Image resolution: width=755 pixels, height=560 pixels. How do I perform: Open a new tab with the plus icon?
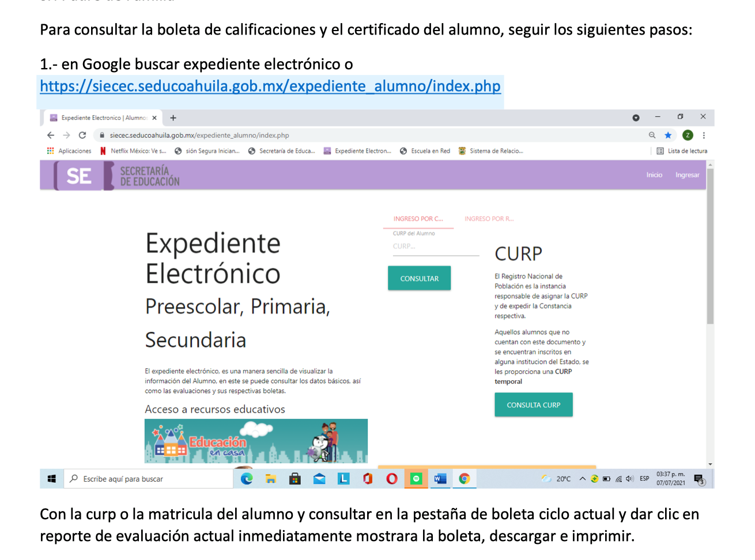click(173, 118)
